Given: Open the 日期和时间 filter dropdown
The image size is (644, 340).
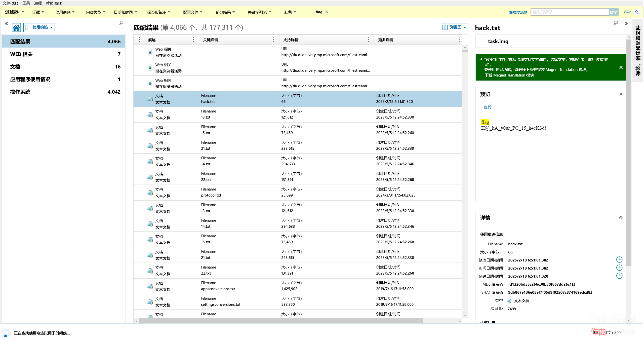Looking at the screenshot, I should click(125, 12).
